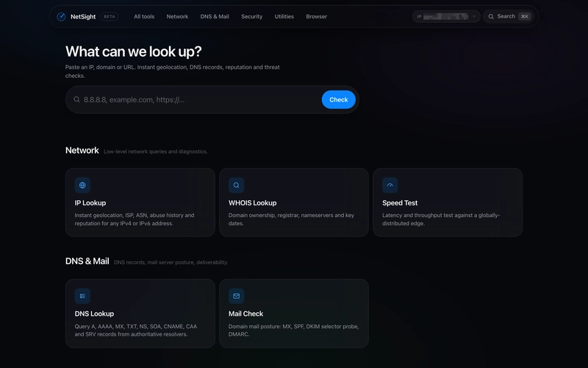Click the blue Check button
Viewport: 588px width, 368px height.
click(x=339, y=99)
